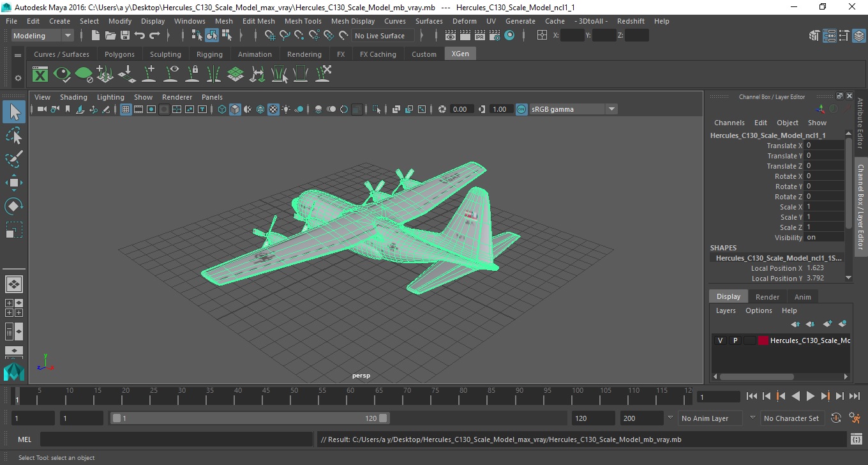The image size is (868, 465).
Task: Activate the Paint Selection tool
Action: click(x=14, y=159)
